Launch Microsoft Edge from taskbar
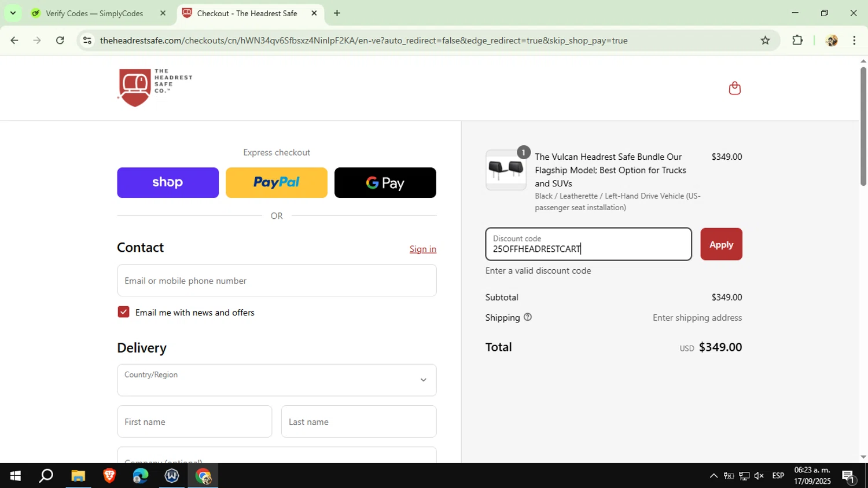 pyautogui.click(x=141, y=476)
